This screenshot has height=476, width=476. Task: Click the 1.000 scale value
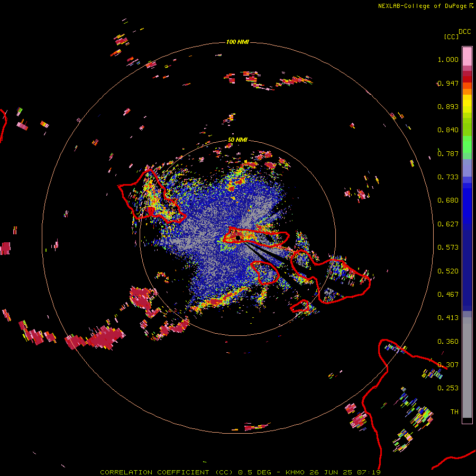[448, 59]
